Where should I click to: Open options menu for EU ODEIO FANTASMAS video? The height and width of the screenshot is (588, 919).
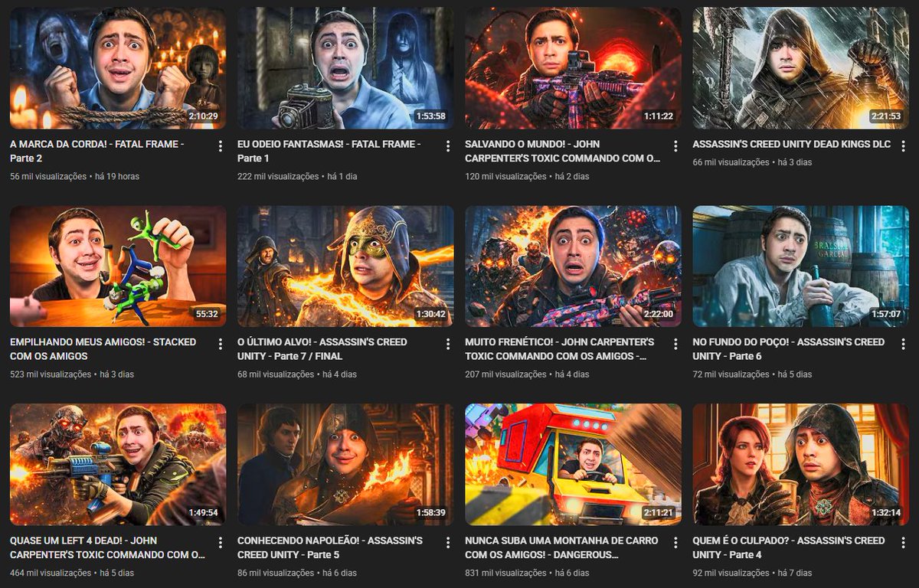(448, 146)
